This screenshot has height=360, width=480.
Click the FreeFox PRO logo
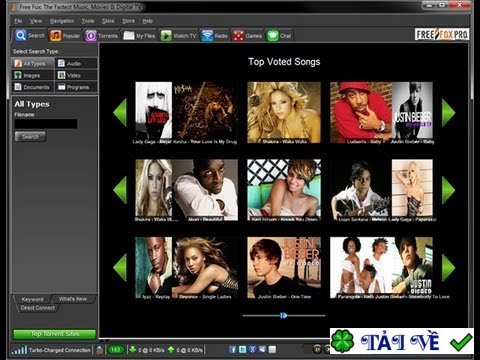pos(442,34)
